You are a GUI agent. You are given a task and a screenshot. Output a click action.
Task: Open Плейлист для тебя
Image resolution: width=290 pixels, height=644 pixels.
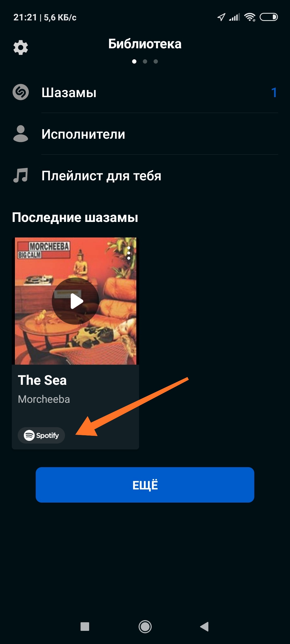[x=145, y=176]
